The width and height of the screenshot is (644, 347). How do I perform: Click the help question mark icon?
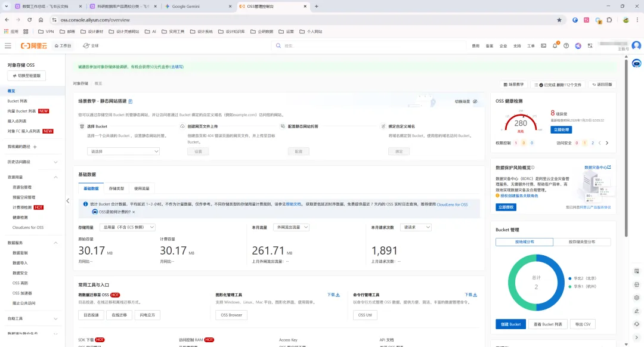point(566,45)
